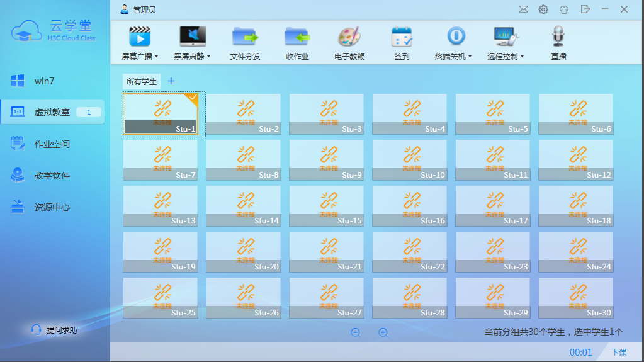The image size is (644, 362).
Task: Select student Stu-10 thumbnail
Action: (409, 160)
